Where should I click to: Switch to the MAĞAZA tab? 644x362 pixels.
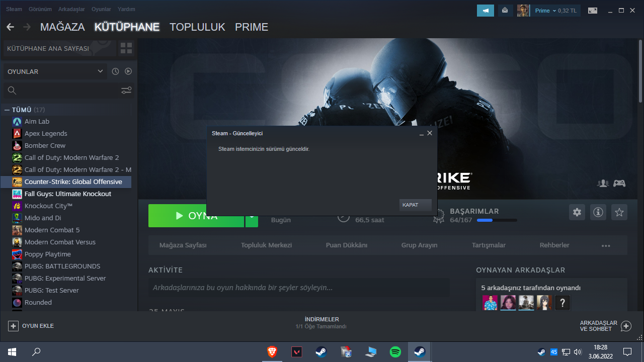click(62, 27)
